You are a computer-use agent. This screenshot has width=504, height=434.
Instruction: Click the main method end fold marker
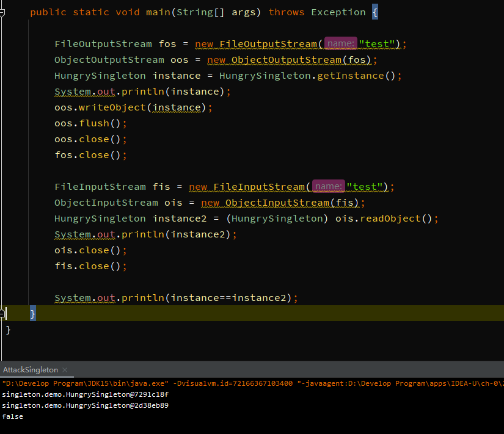pos(2,313)
